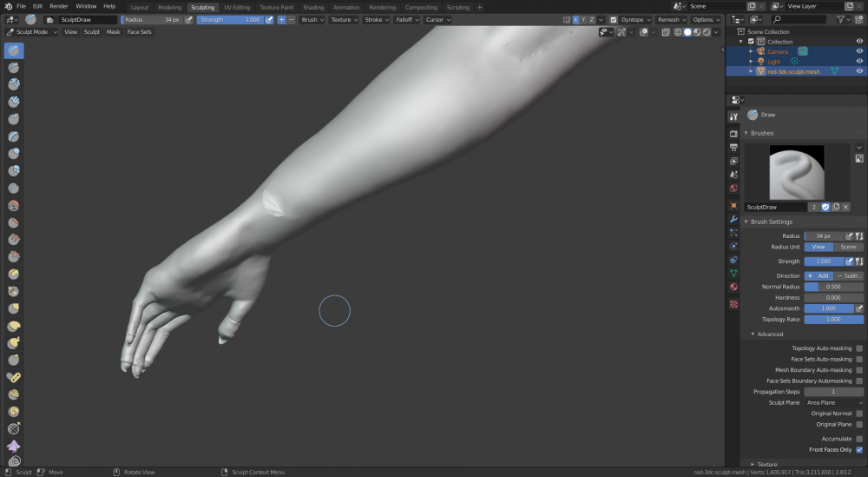This screenshot has width=868, height=477.
Task: Enable Accumulate checkbox
Action: 859,439
